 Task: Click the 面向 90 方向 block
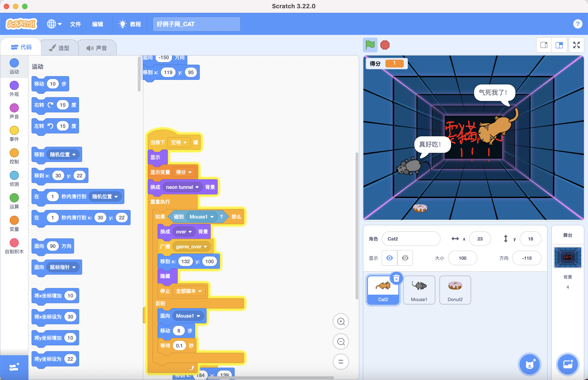[x=53, y=246]
